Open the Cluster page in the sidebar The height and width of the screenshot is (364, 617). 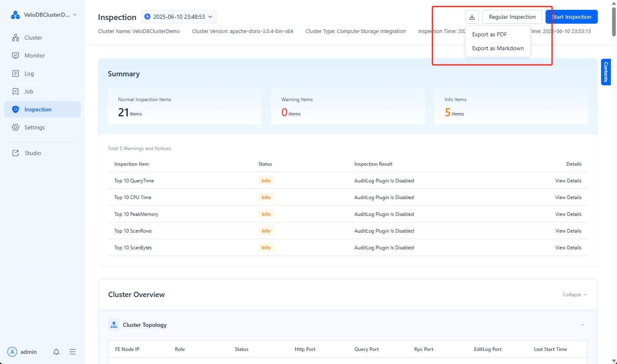point(33,38)
